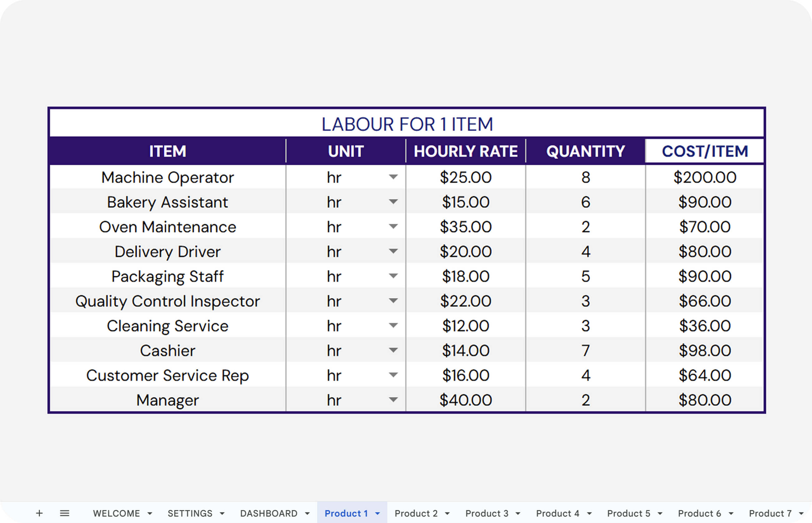The image size is (812, 523).
Task: Click the add new sheet plus icon
Action: [x=39, y=513]
